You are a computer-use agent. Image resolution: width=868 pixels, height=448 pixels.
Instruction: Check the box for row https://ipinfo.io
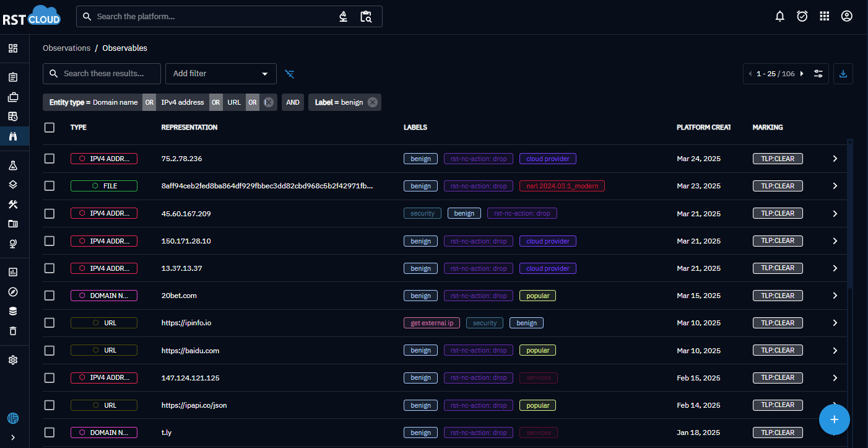click(50, 323)
